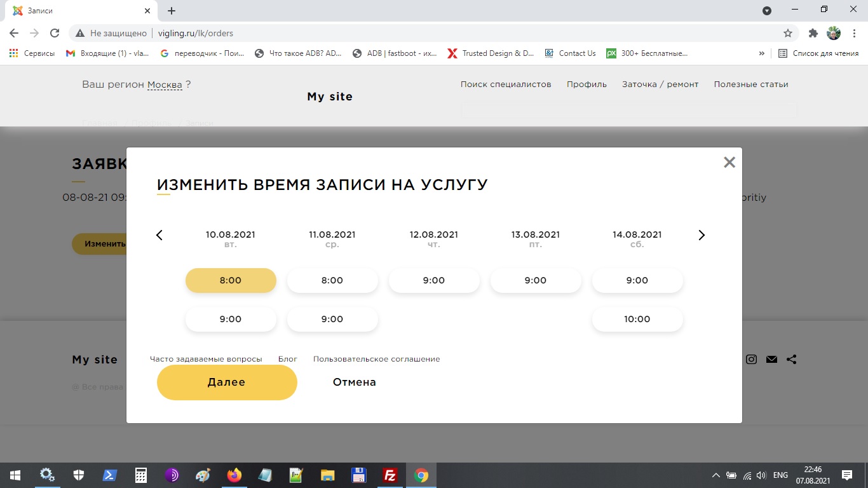Image resolution: width=868 pixels, height=488 pixels.
Task: Switch ENG input language
Action: click(780, 475)
